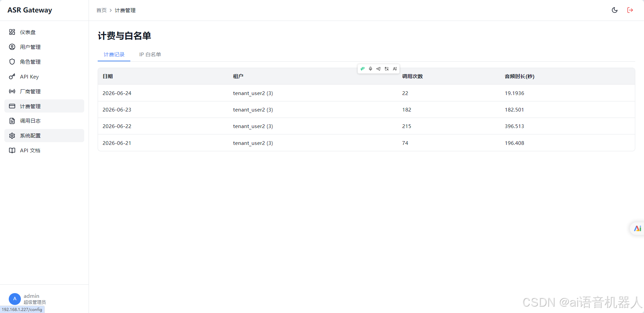Screen dimensions: 644x313
Task: Click the card icon for 计费管理
Action: [x=12, y=106]
